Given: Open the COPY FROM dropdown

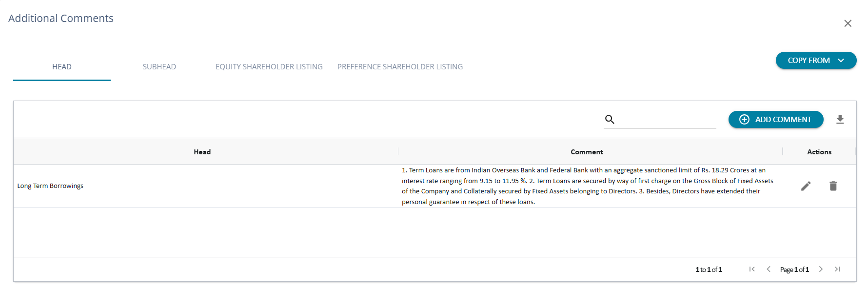Looking at the screenshot, I should click(x=816, y=61).
